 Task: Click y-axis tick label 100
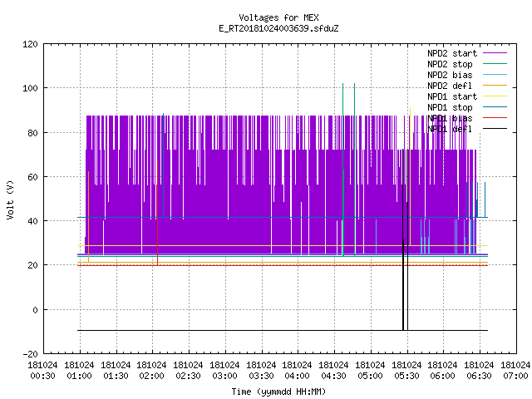(30, 88)
